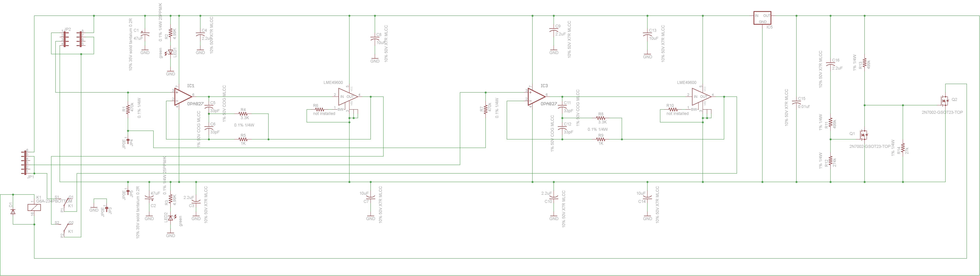Image resolution: width=980 pixels, height=276 pixels.
Task: Select the LME49600 buffer beside R6
Action: pyautogui.click(x=348, y=97)
